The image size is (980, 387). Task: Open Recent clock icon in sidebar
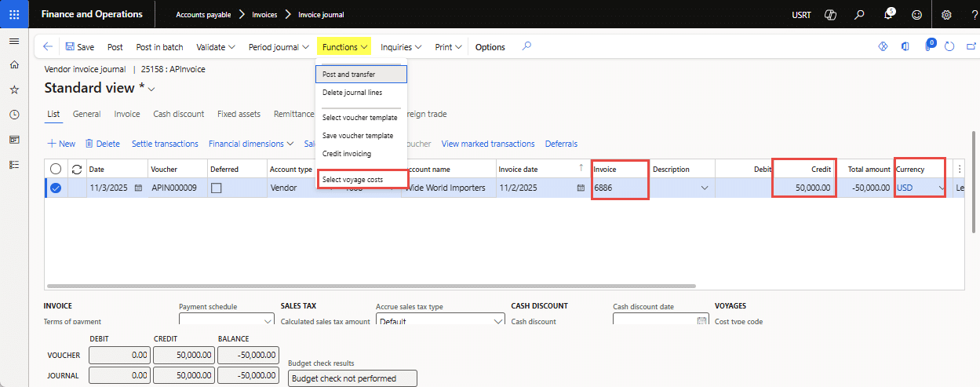coord(14,115)
